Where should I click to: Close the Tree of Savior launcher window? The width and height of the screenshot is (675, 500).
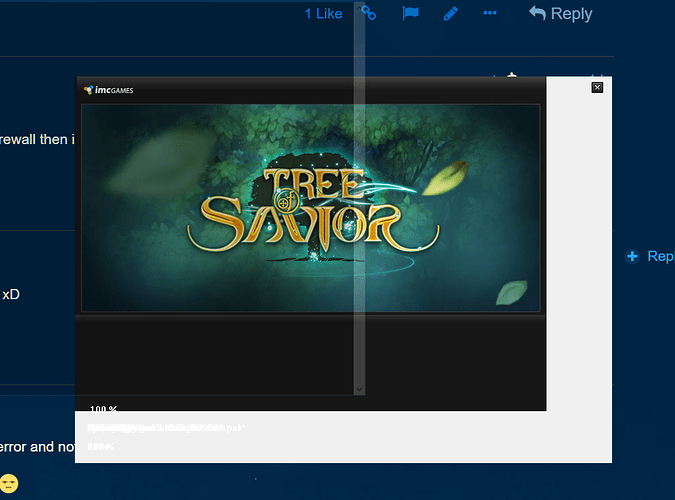point(597,88)
